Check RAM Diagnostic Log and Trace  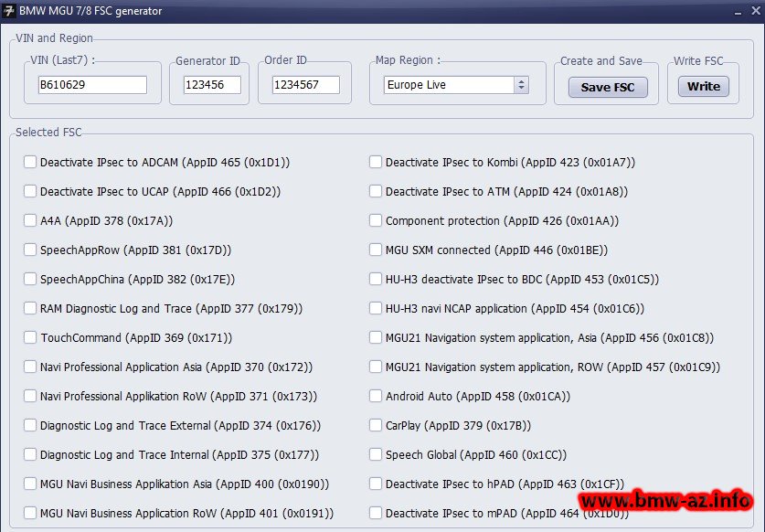pos(30,308)
